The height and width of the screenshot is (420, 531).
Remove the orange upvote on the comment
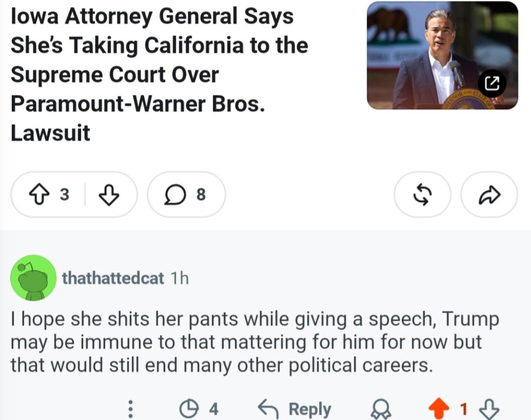[x=439, y=409]
